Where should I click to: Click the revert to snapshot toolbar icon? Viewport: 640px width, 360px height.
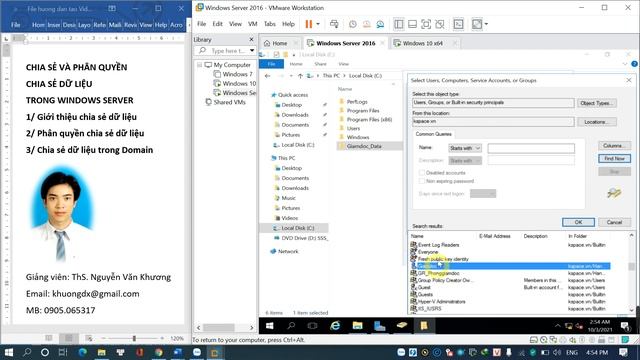[x=367, y=24]
